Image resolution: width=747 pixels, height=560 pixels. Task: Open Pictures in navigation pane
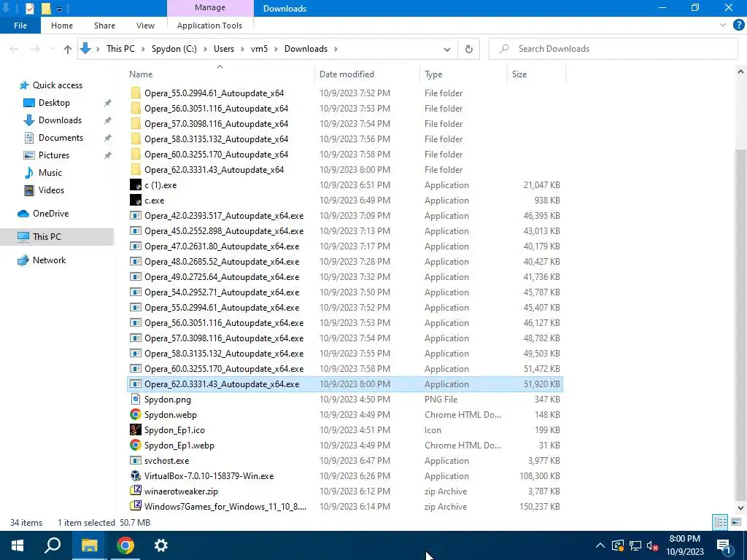point(54,155)
